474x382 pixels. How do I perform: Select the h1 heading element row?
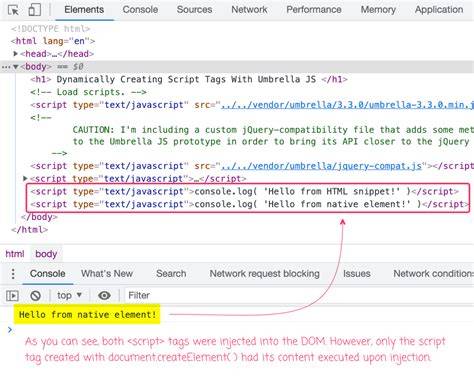189,79
